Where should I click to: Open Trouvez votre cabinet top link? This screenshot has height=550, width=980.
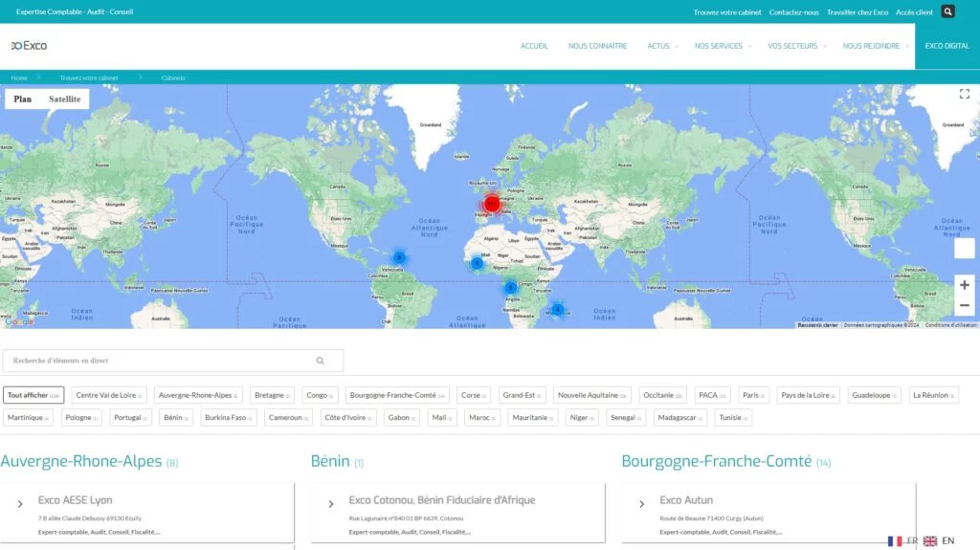click(727, 11)
